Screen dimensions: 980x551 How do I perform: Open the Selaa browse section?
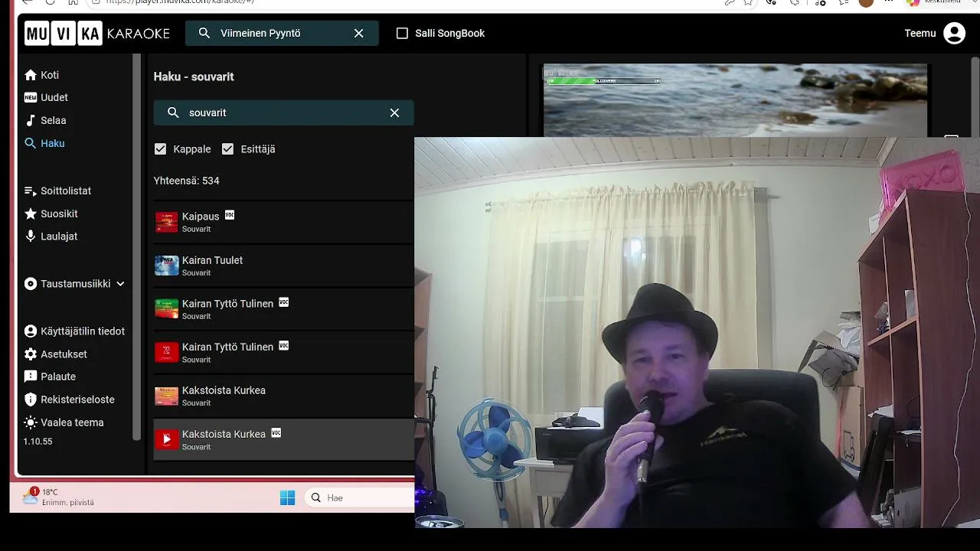click(45, 120)
